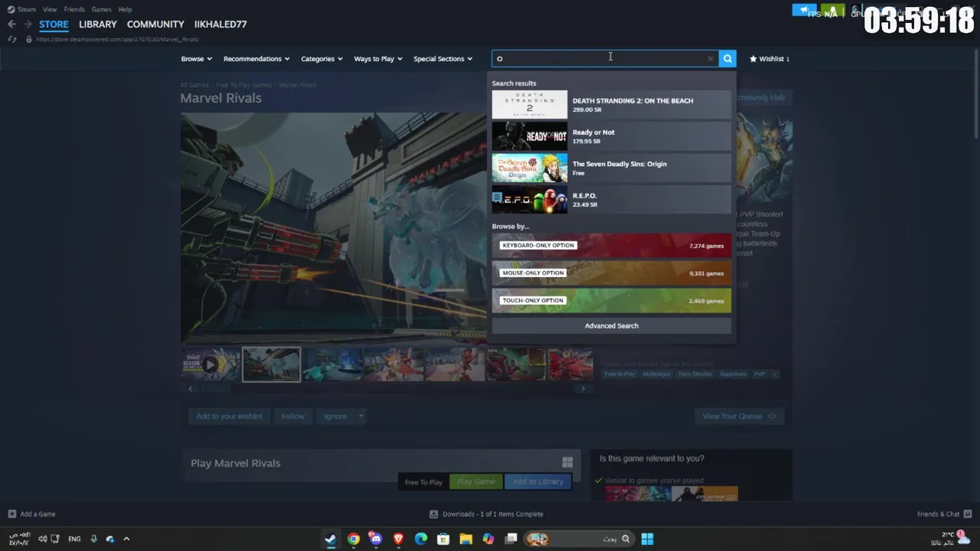
Task: Switch to the LIBRARY tab
Action: (98, 24)
